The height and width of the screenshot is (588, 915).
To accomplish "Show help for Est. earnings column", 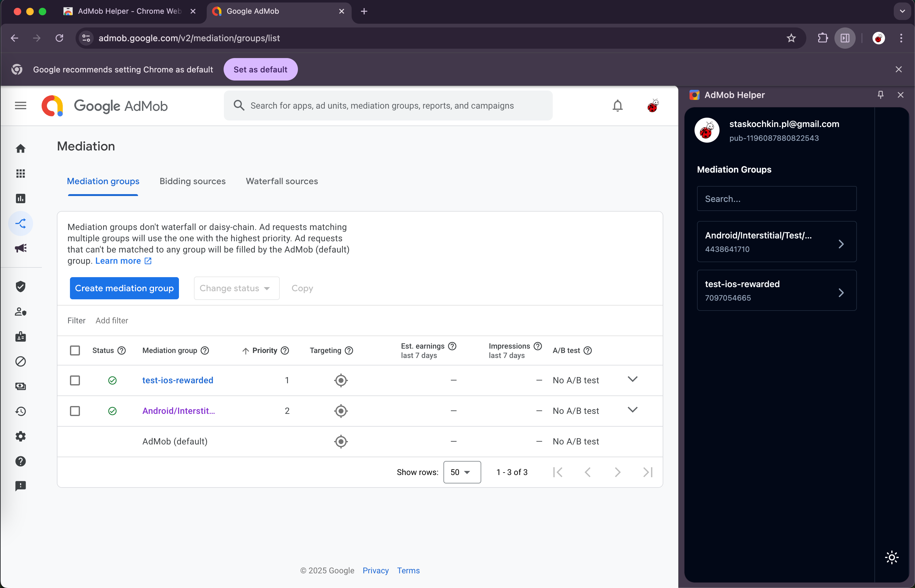I will click(452, 346).
